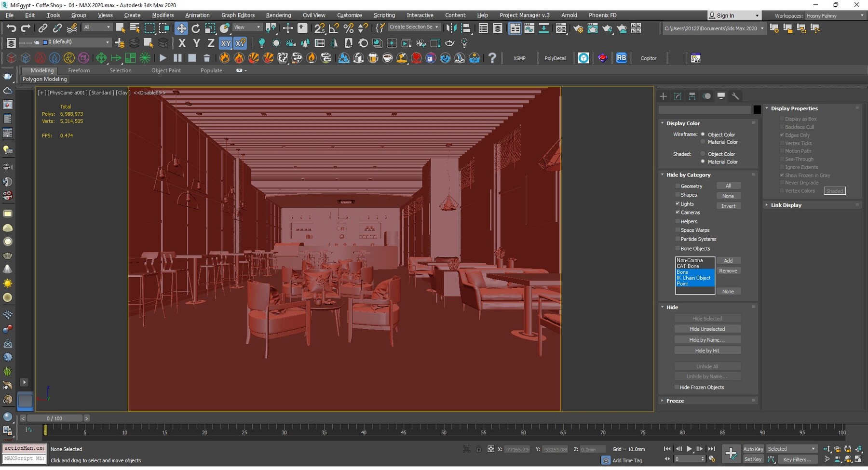Switch to the Freeform ribbon tab
Viewport: 868px width, 470px height.
79,70
